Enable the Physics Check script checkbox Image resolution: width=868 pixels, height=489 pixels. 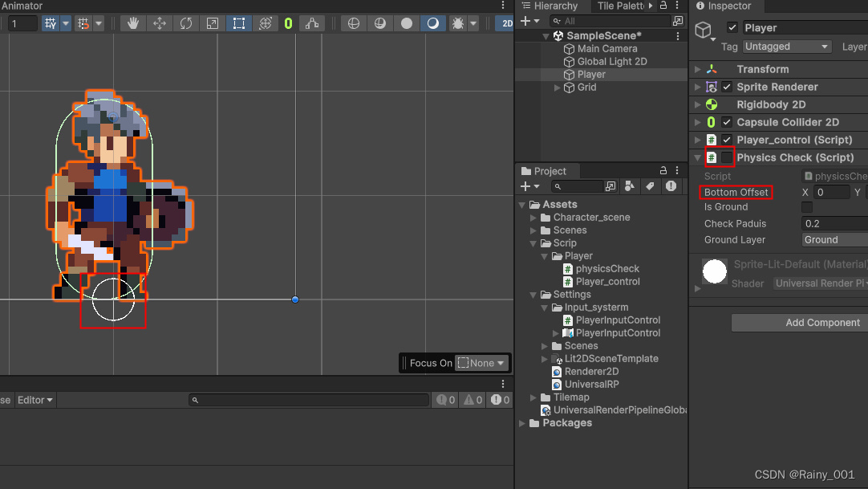coord(727,158)
